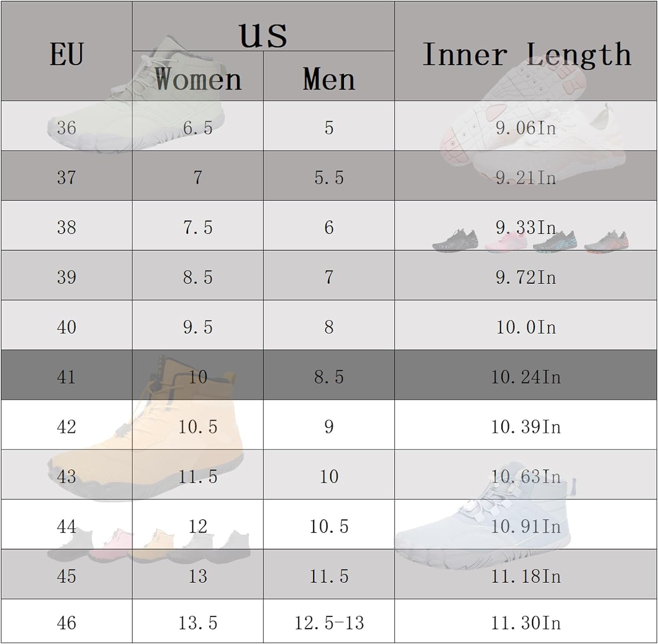Click women's size 13.5 cell
The height and width of the screenshot is (644, 658).
coord(197,622)
